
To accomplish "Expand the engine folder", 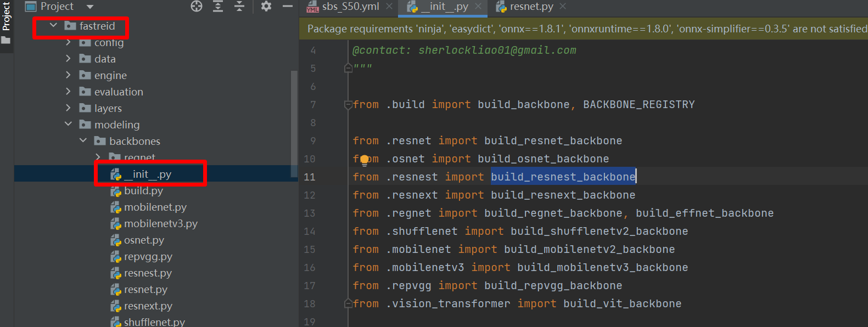I will coord(68,75).
